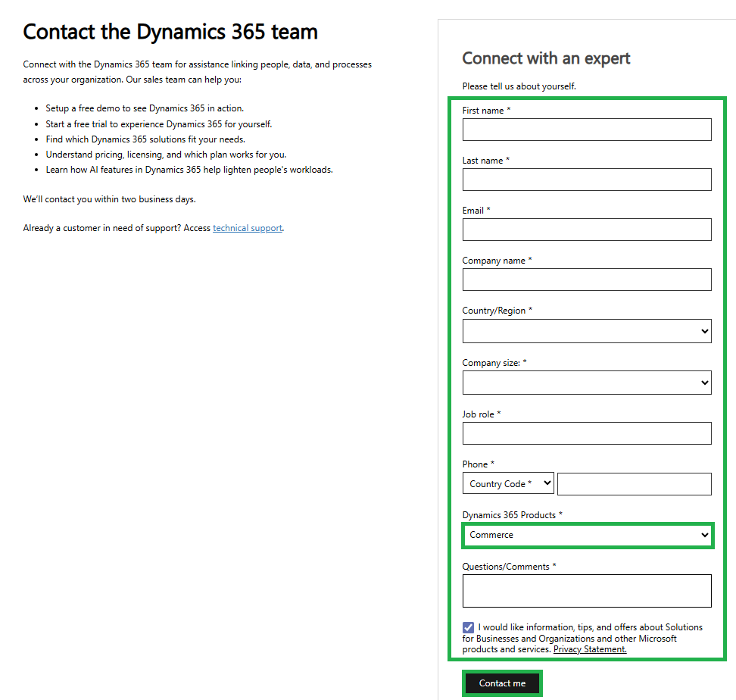736x700 pixels.
Task: Click "We'll contact you within two business days" text
Action: (x=109, y=199)
